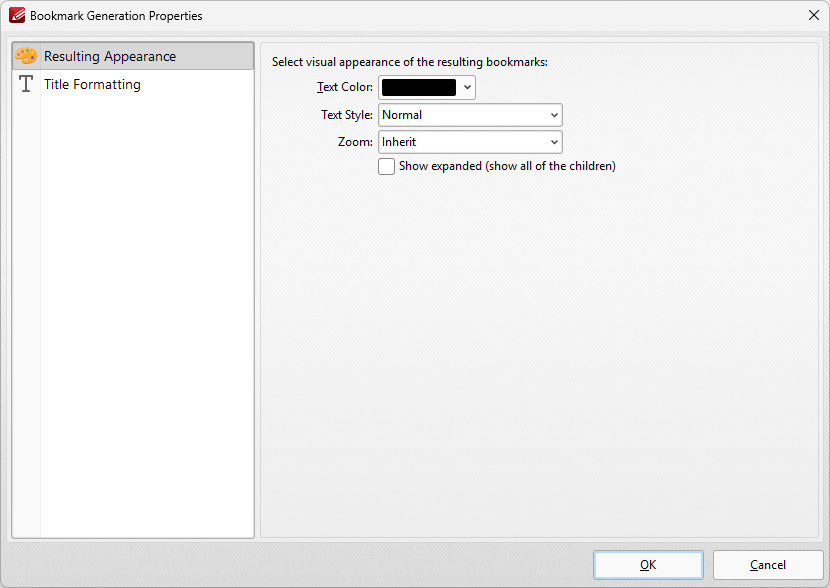Expand the Text Color dropdown arrow
Screen dimensions: 830x588
[x=467, y=88]
